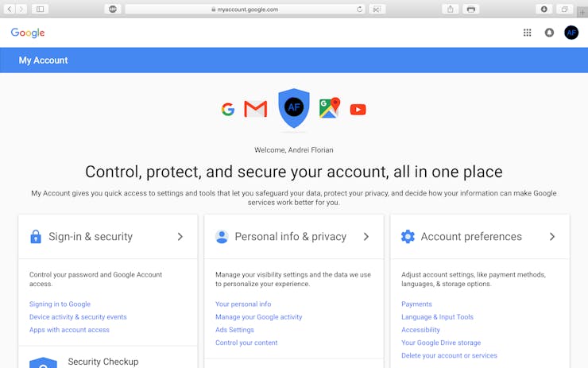
Task: Click the browser reload page icon
Action: 359,9
